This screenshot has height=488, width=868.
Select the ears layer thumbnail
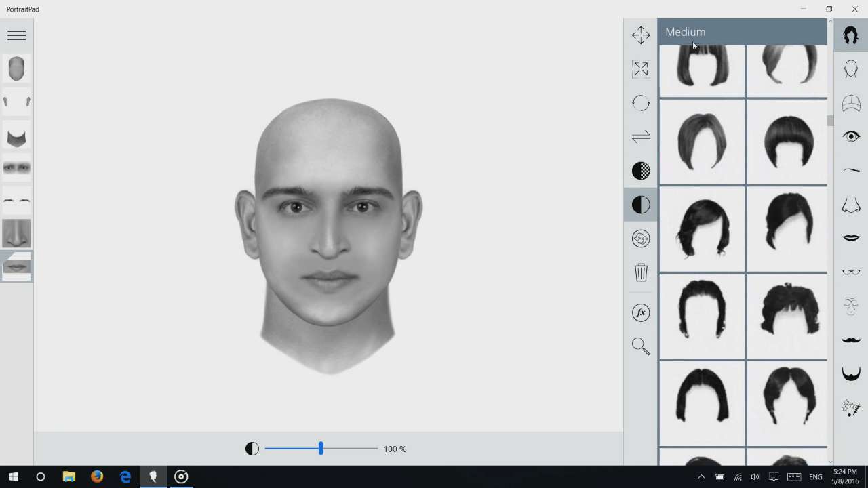pyautogui.click(x=16, y=102)
